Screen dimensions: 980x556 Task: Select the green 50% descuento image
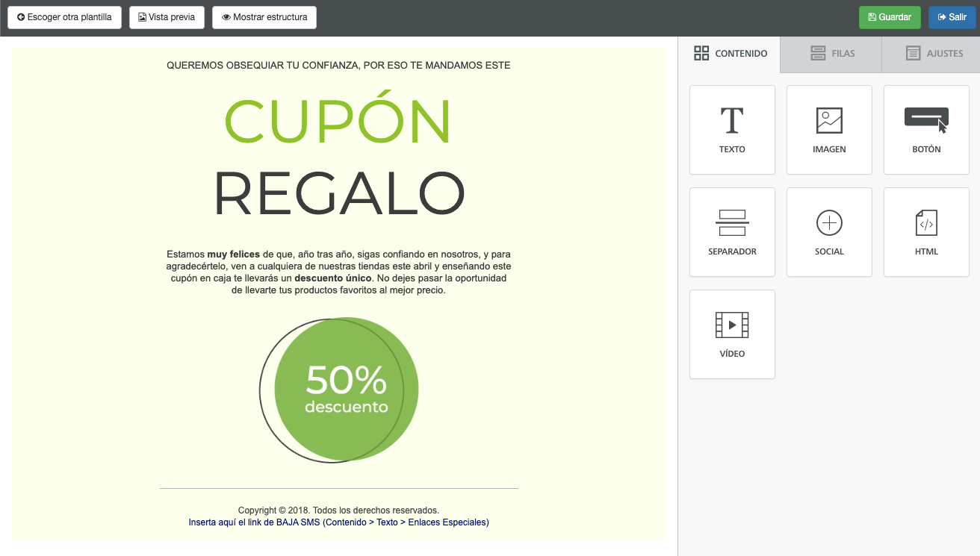click(338, 390)
